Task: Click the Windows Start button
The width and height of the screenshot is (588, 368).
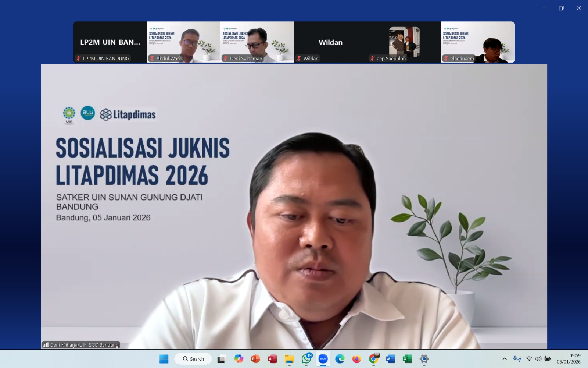Action: tap(164, 359)
